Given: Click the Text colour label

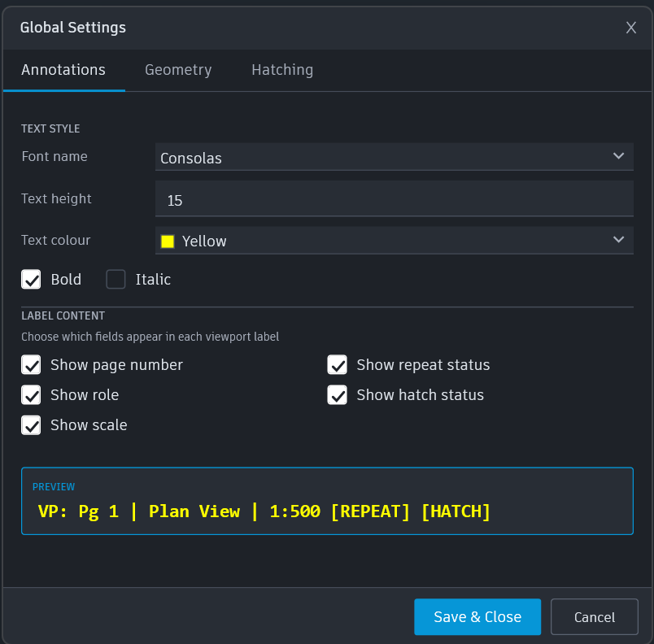Looking at the screenshot, I should point(56,241).
